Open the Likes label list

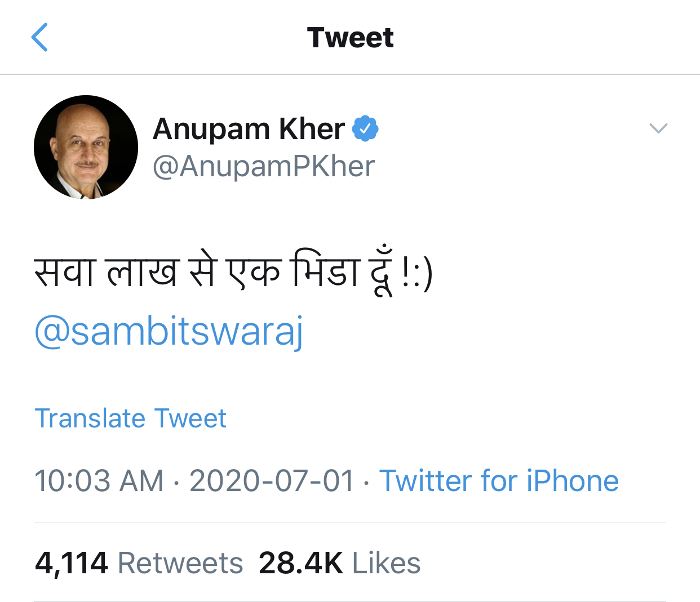point(387,563)
